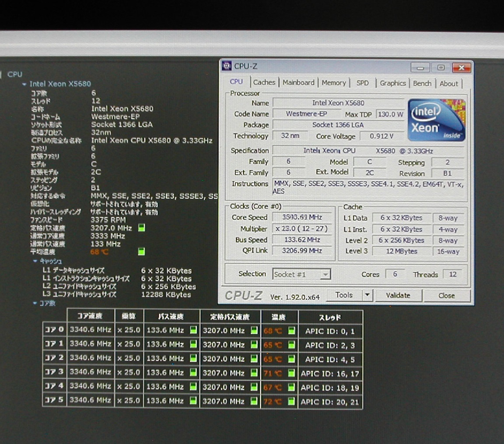Click the 3375 RPM fan speed value
504x444 pixels.
click(108, 220)
